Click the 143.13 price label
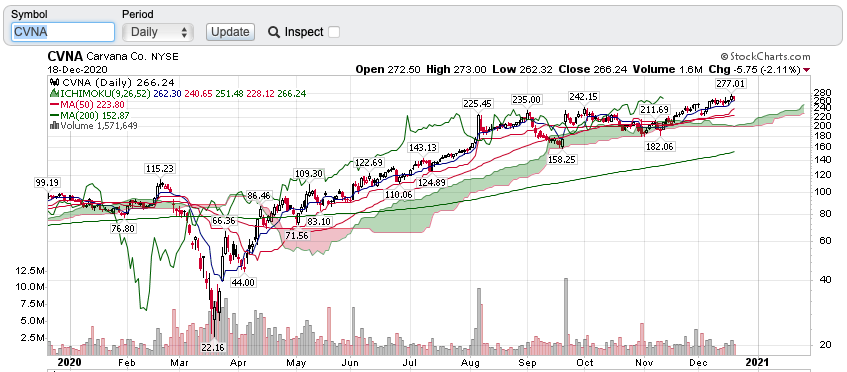 [423, 147]
